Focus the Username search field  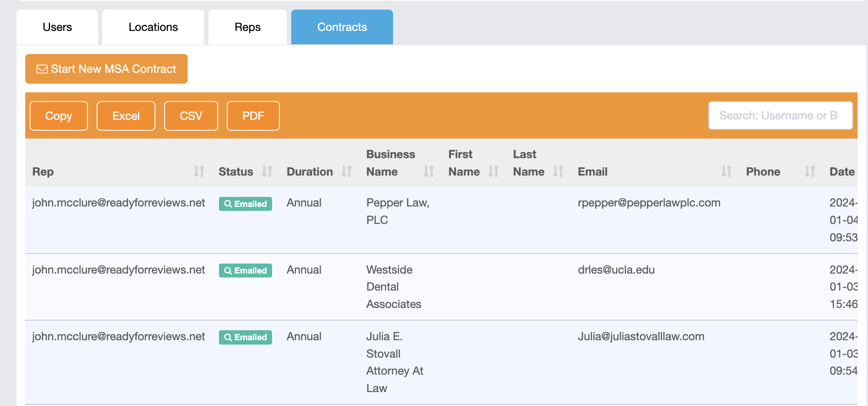pos(780,115)
